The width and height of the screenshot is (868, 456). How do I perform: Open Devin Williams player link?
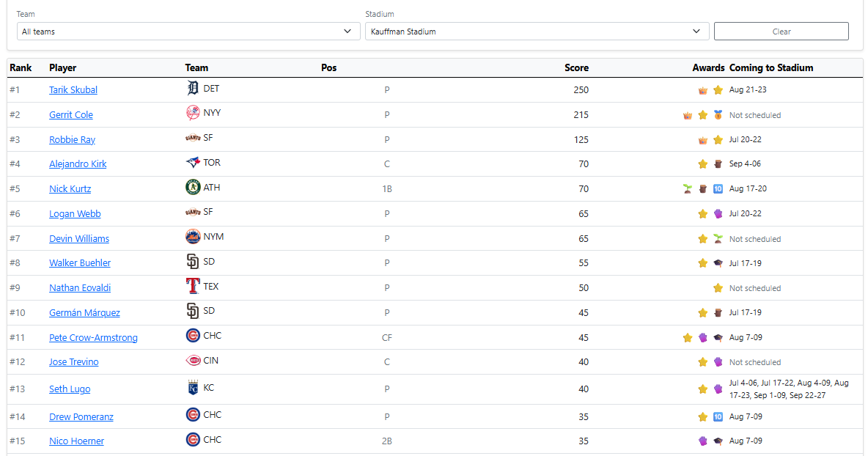[79, 238]
